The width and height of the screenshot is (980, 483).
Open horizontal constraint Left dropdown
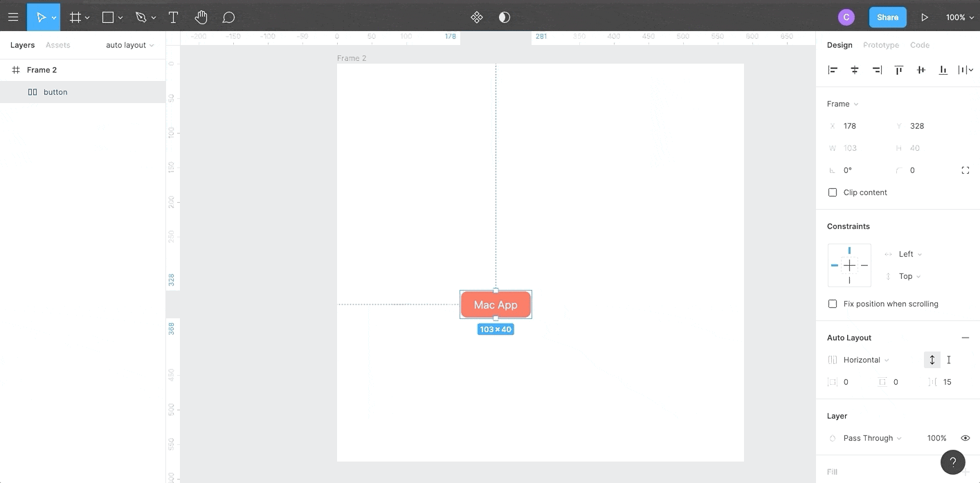910,254
